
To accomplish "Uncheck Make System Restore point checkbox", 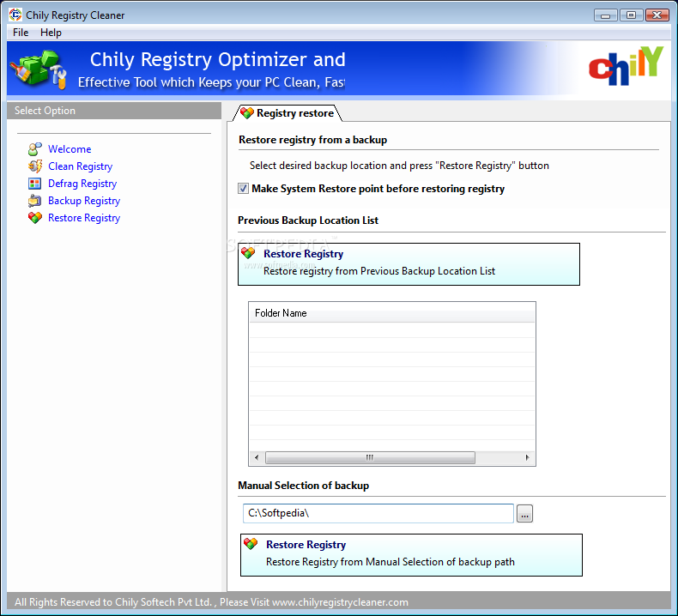I will [243, 189].
